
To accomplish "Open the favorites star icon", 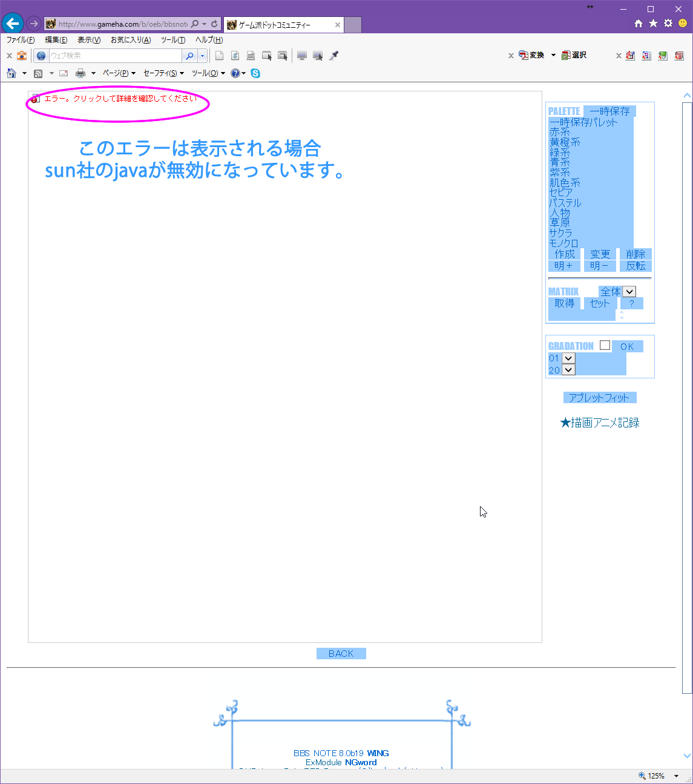I will point(653,24).
